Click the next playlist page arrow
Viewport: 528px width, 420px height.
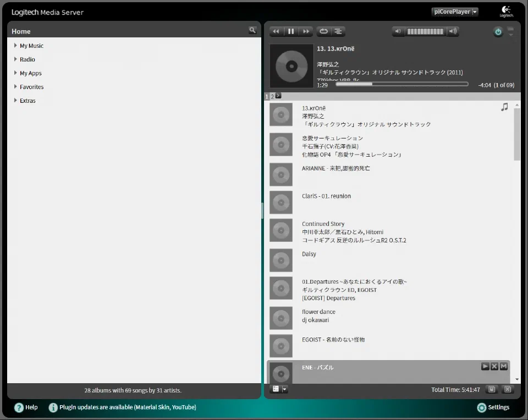pyautogui.click(x=278, y=96)
